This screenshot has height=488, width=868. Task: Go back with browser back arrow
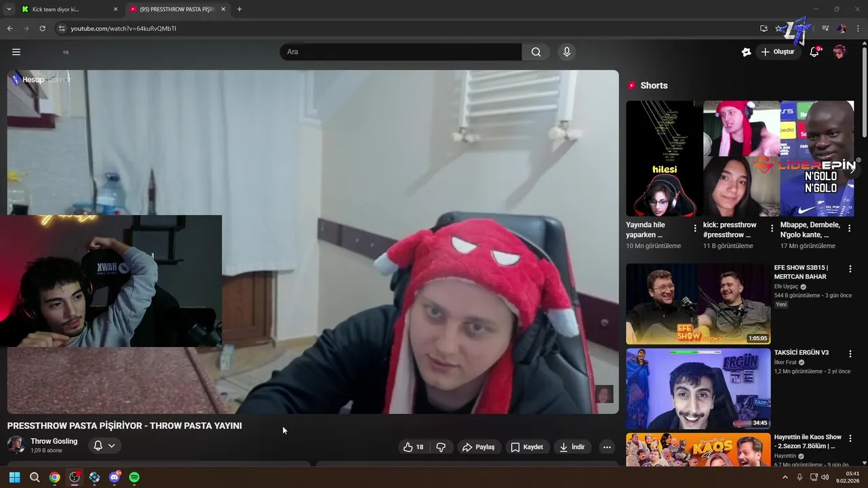[10, 28]
